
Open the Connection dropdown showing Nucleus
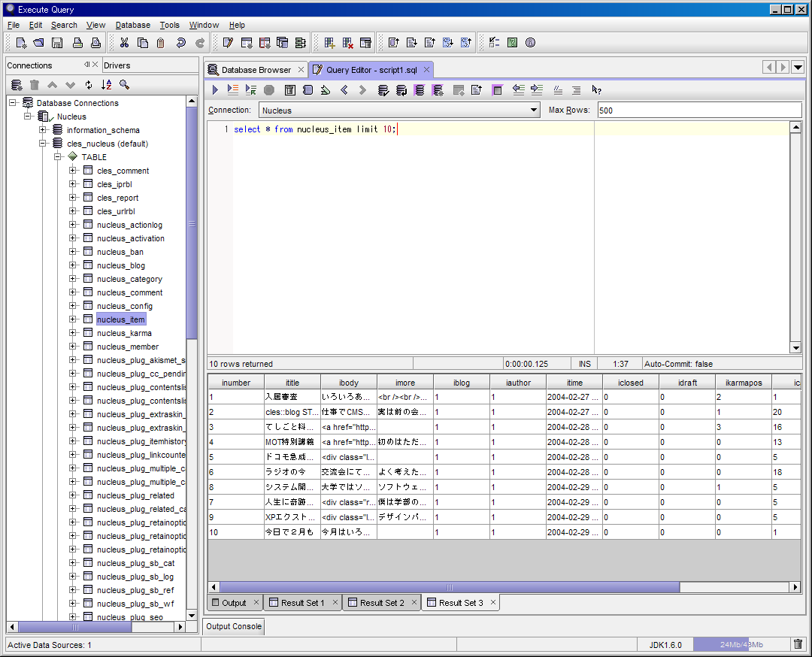coord(399,111)
